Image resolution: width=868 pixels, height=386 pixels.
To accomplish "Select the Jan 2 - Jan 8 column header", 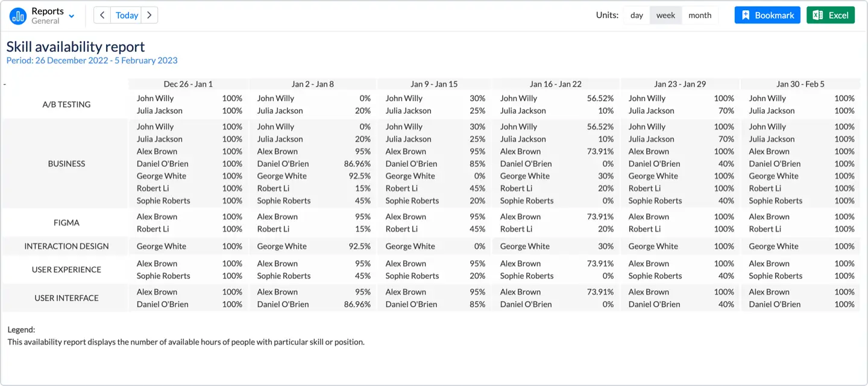I will [312, 84].
